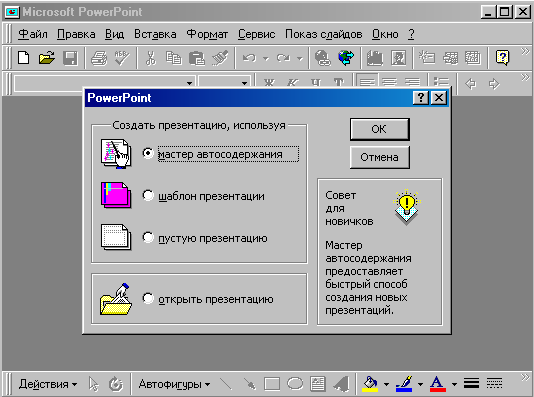The image size is (534, 397).
Task: Select the Arrow drawing tool
Action: pyautogui.click(x=250, y=384)
